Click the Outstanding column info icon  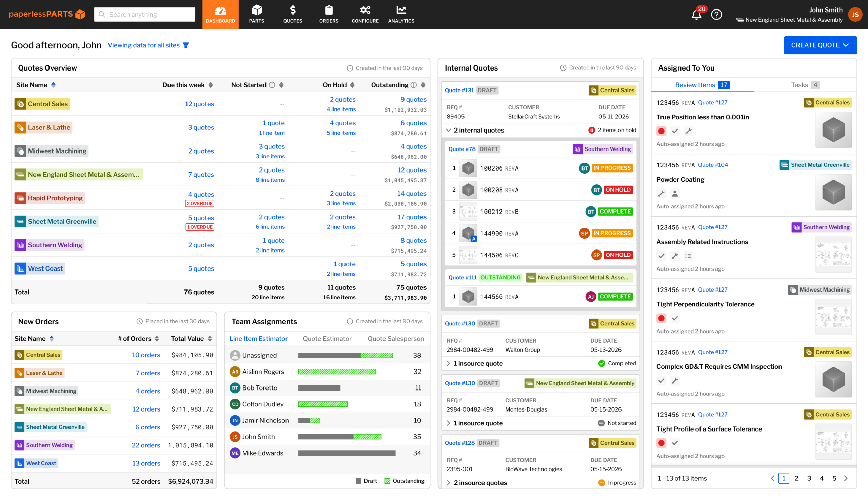414,85
